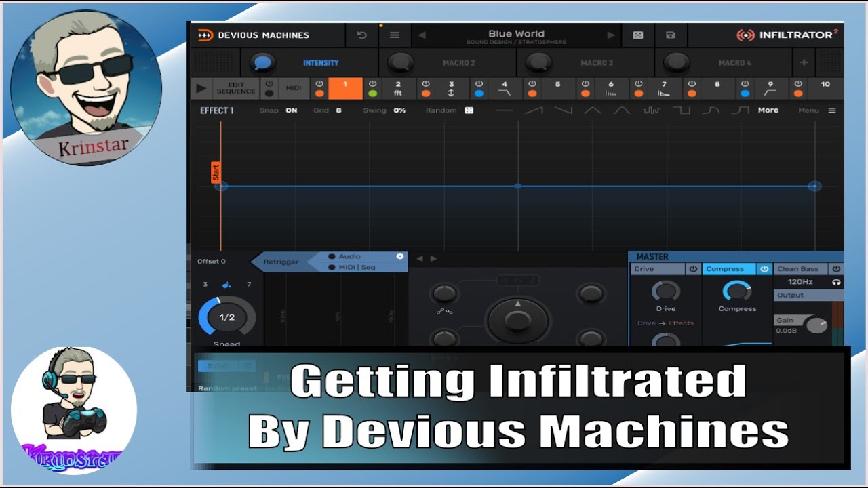Toggle power for effect slot 3
This screenshot has height=488, width=868.
coord(426,84)
